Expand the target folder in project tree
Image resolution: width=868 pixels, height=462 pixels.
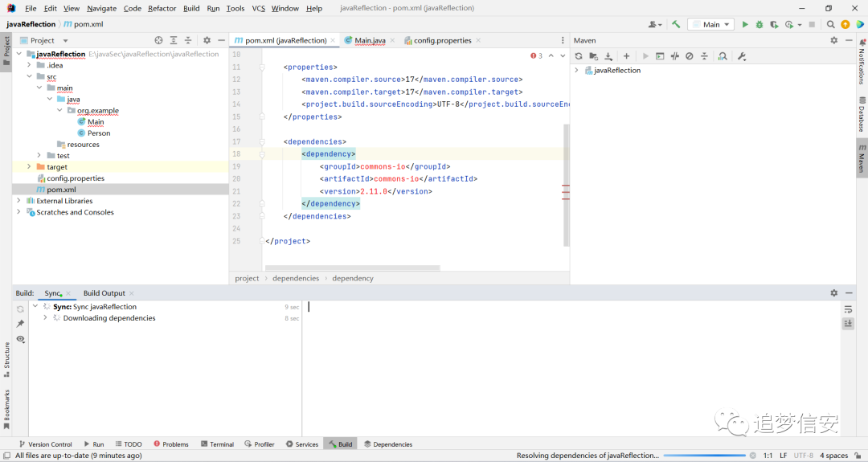coord(29,166)
